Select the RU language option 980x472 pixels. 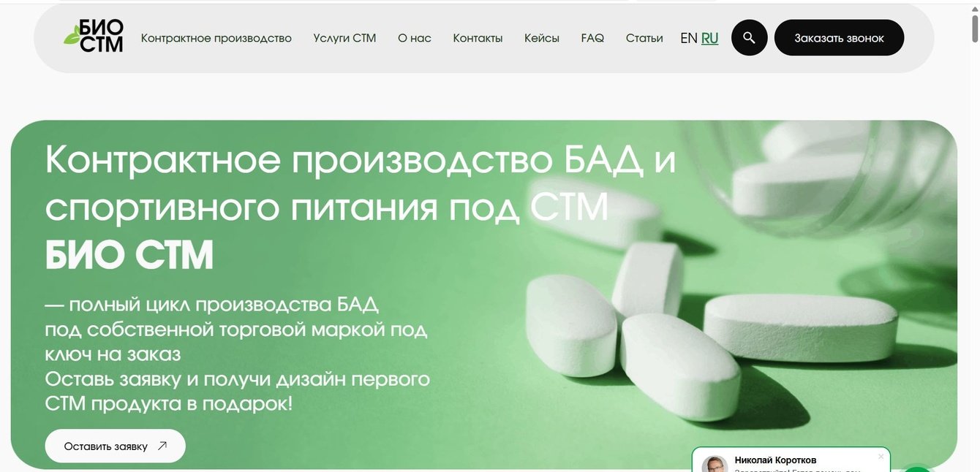tap(709, 38)
